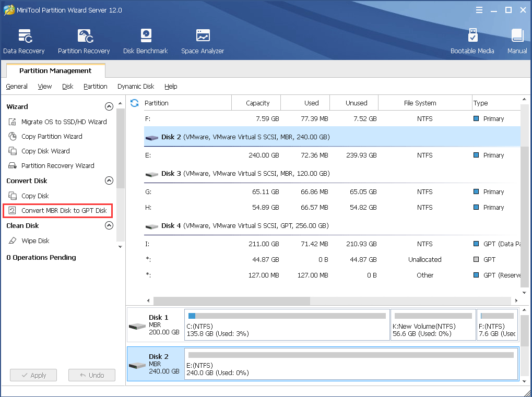Launch Copy Partition Wizard

[52, 136]
